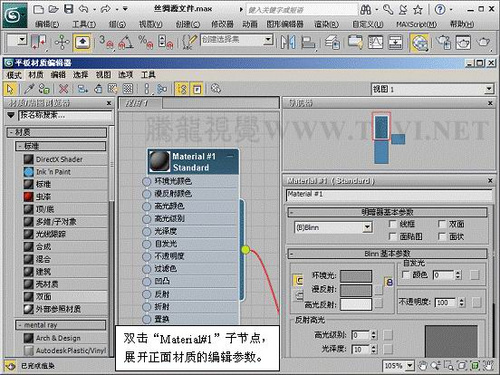Open the 模式 menu in material editor

click(x=14, y=75)
